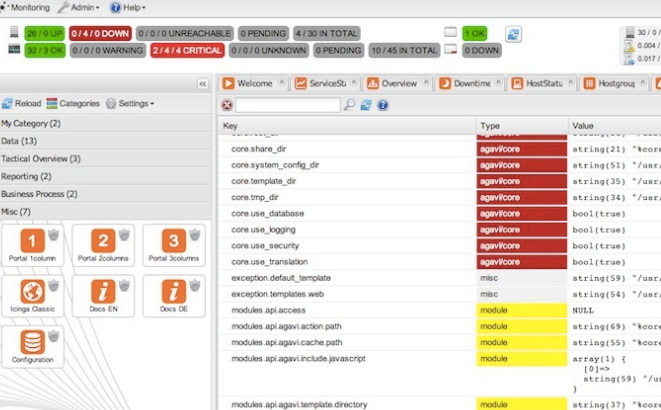Open the Docs DE icon
The image size is (661, 410).
point(174,291)
